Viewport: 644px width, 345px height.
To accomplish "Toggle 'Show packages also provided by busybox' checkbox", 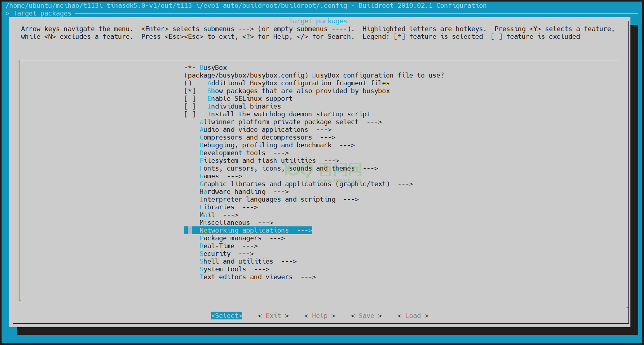I will point(190,91).
